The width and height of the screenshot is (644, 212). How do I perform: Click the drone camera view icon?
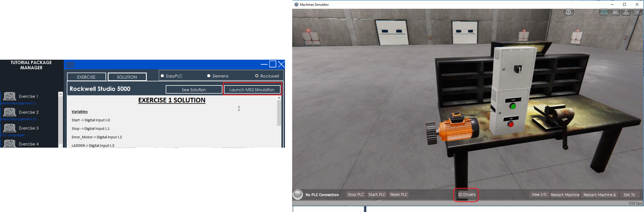pos(637,12)
